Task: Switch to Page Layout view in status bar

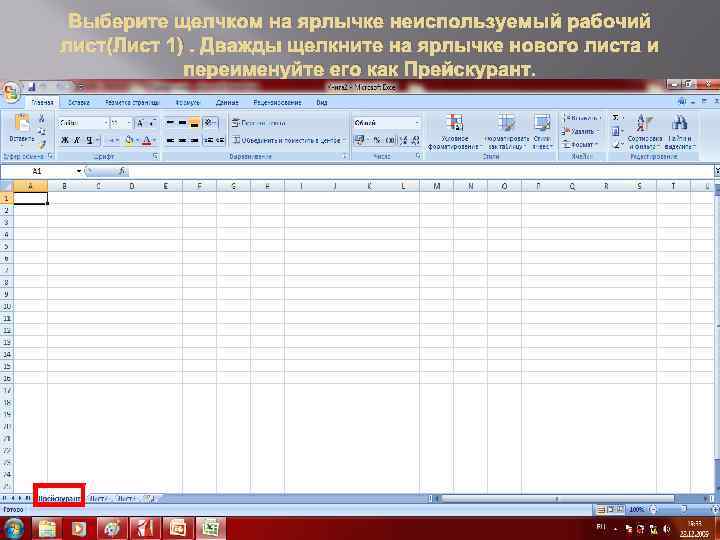Action: 610,509
